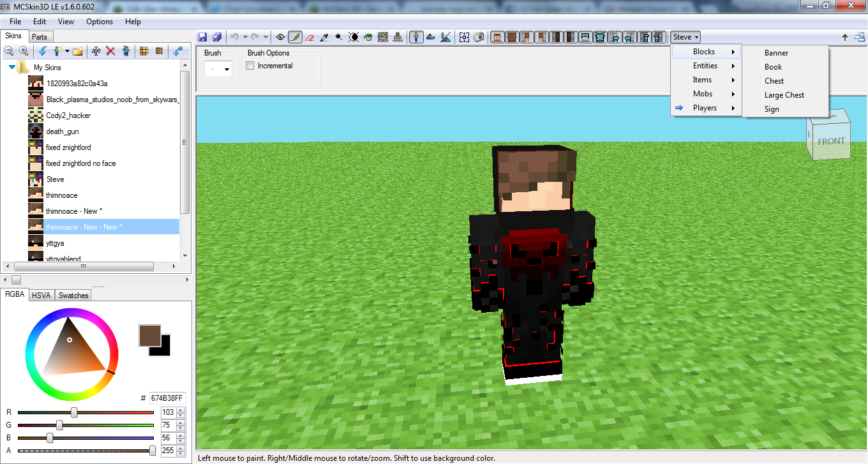Toggle the eye visibility tool on the toolbar
The image size is (868, 464).
coord(280,37)
